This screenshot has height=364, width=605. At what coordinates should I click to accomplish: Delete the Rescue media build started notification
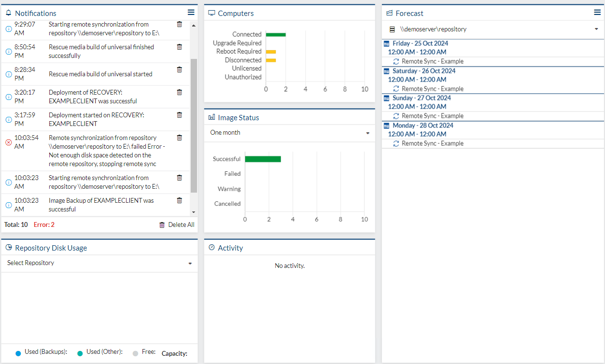[x=180, y=70]
